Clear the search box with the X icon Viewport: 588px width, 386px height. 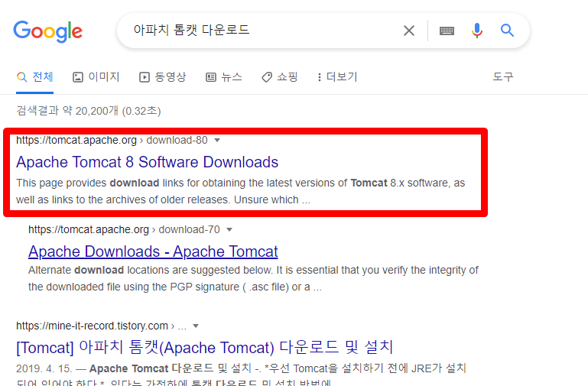[x=409, y=31]
